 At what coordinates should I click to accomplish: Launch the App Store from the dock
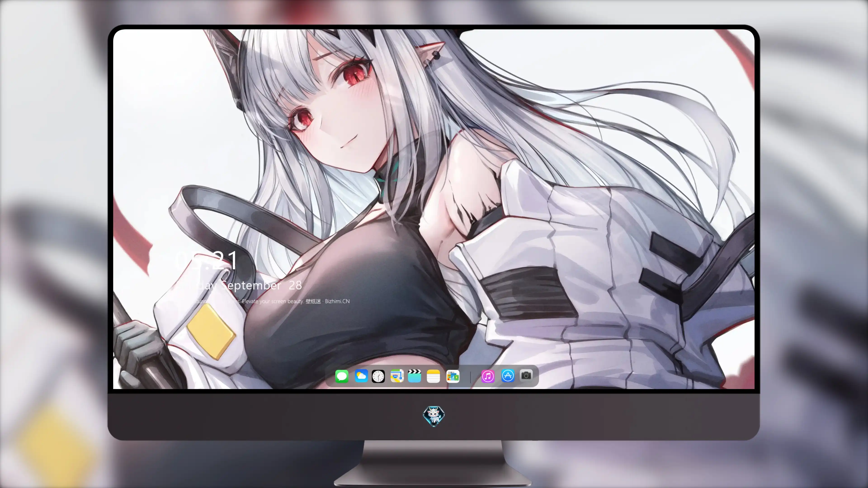[508, 375]
